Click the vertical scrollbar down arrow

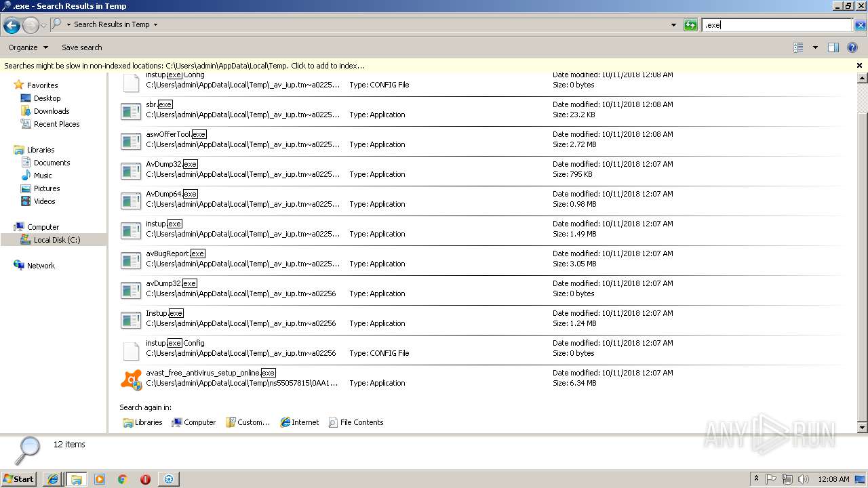(862, 428)
